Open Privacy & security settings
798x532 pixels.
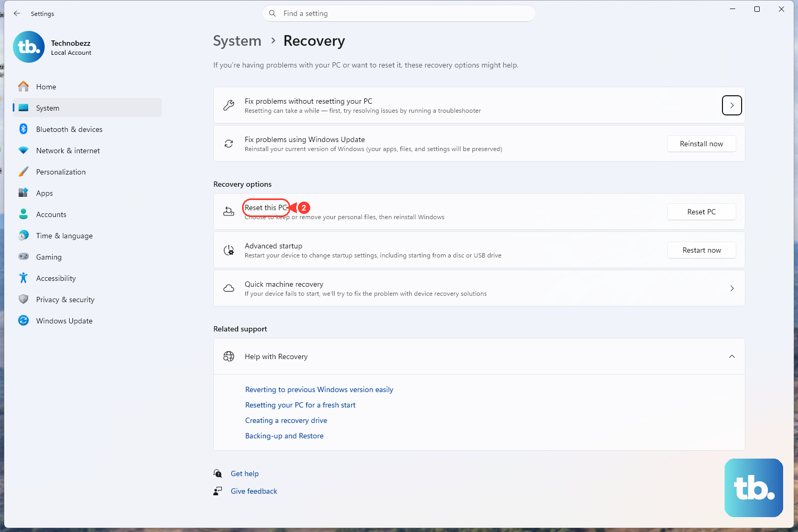point(87,299)
